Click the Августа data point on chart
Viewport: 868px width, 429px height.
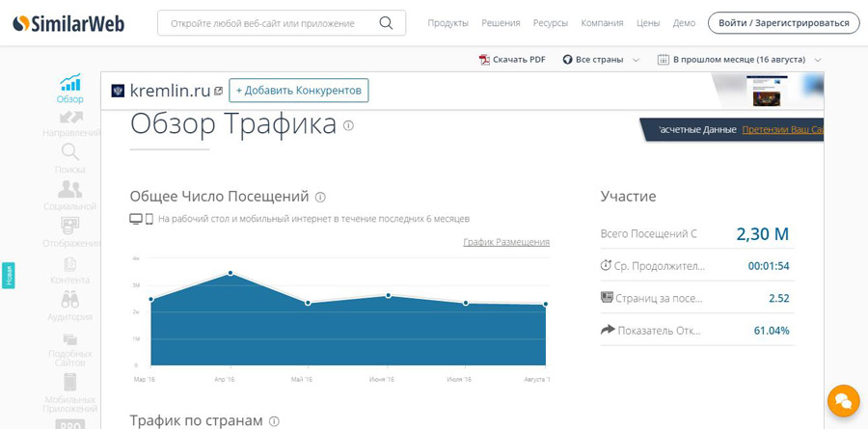(x=545, y=305)
